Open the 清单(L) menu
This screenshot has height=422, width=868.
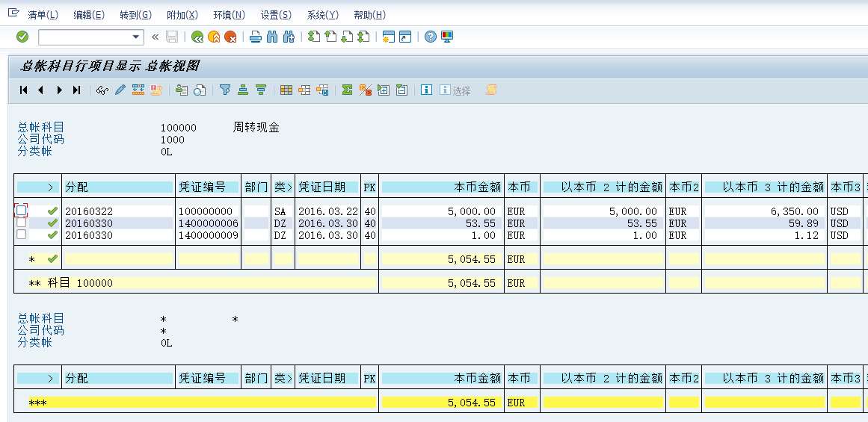(43, 15)
